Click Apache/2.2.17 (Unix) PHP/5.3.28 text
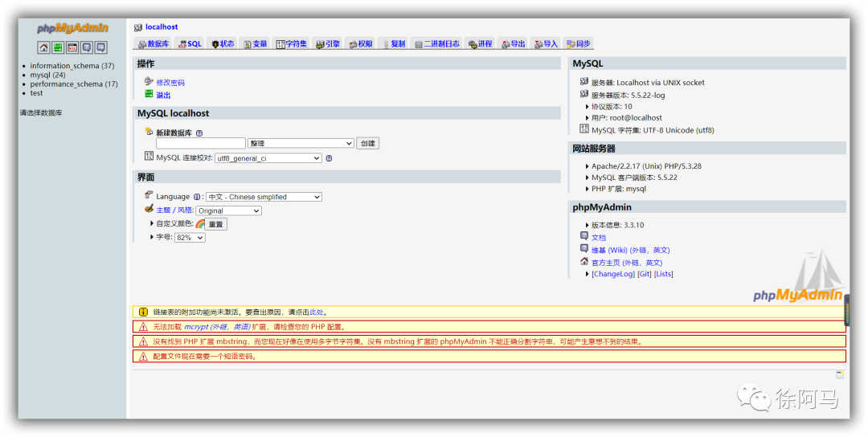Screen dimensions: 868x437 point(646,166)
